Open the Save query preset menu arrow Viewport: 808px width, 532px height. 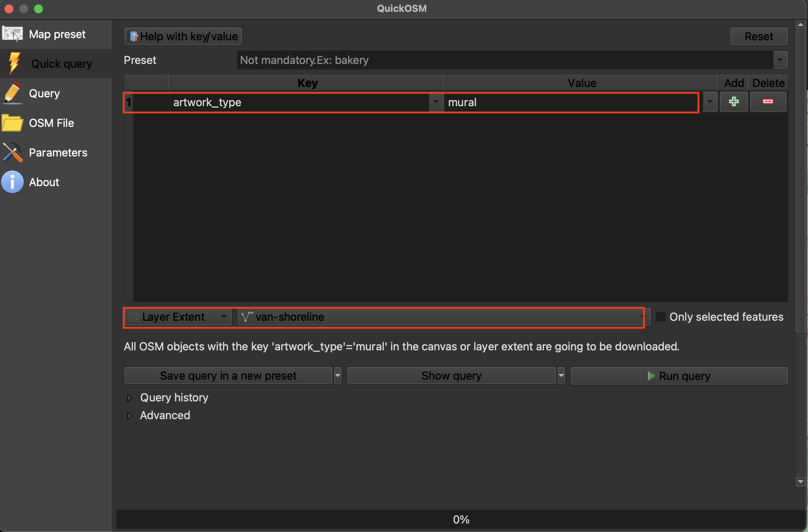click(x=337, y=376)
